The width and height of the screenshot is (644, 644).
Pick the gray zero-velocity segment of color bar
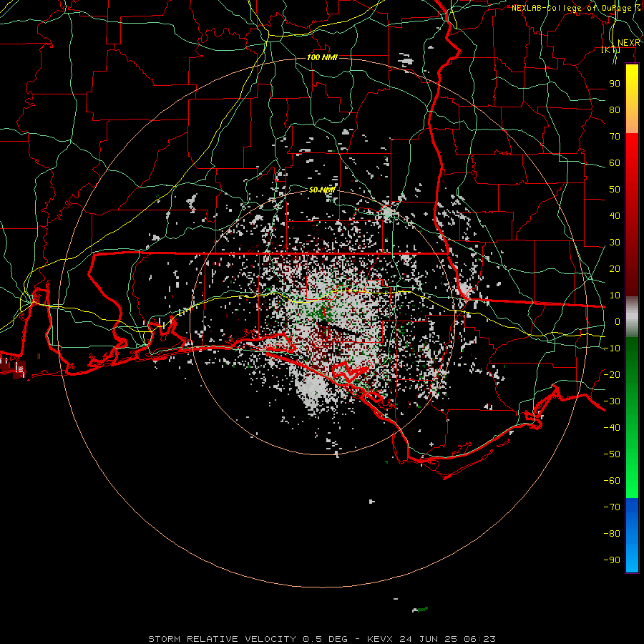(x=632, y=317)
